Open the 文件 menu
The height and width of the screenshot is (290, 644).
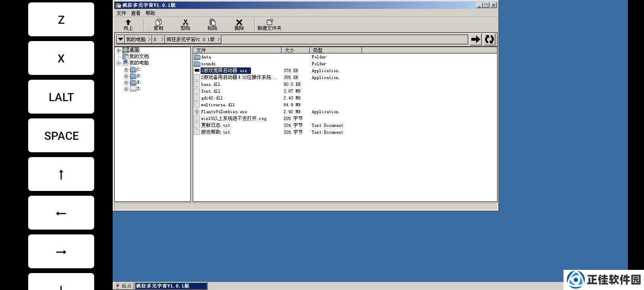tap(121, 13)
